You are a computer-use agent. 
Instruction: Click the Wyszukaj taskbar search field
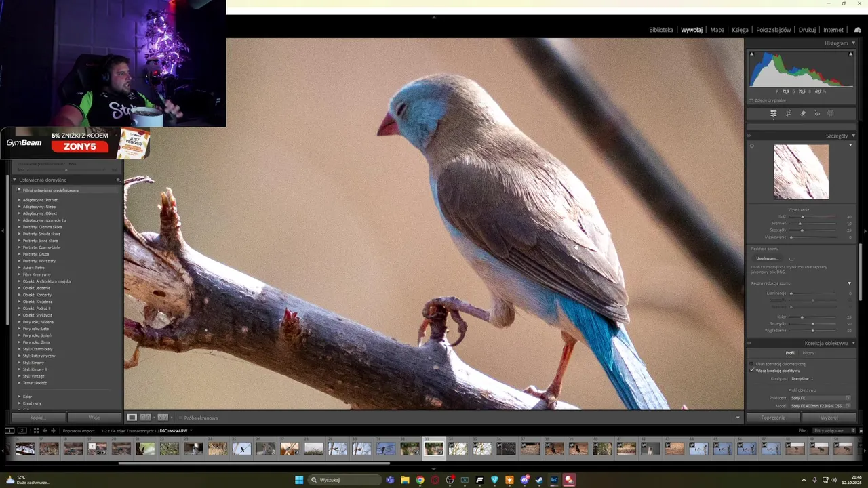coord(345,480)
